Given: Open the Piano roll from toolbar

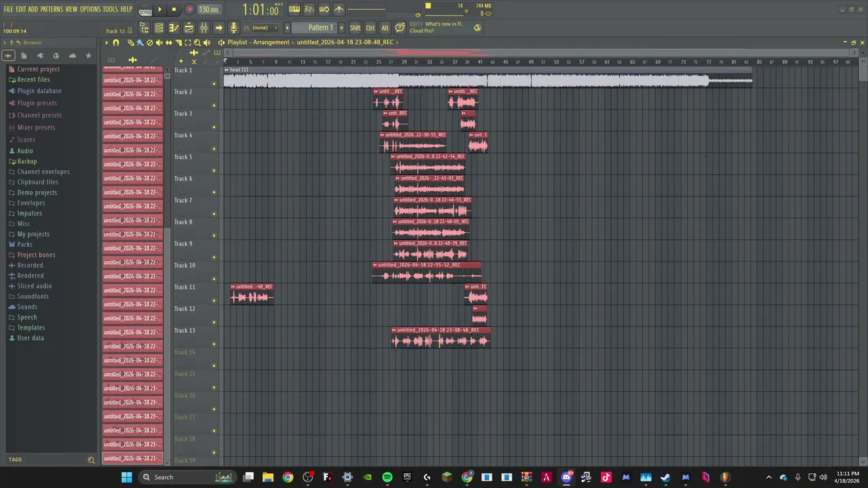Looking at the screenshot, I should click(174, 28).
